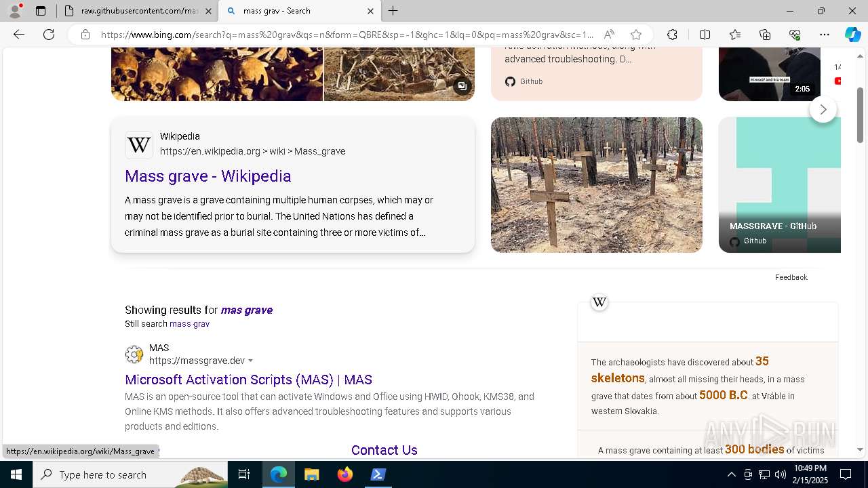The width and height of the screenshot is (868, 488).
Task: Open Tab actions menu icon
Action: [41, 11]
